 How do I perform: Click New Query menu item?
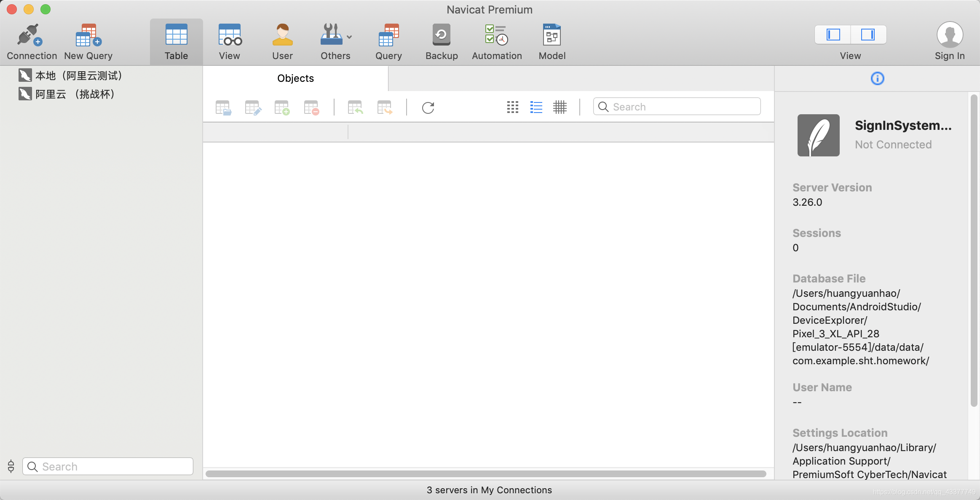click(x=88, y=41)
